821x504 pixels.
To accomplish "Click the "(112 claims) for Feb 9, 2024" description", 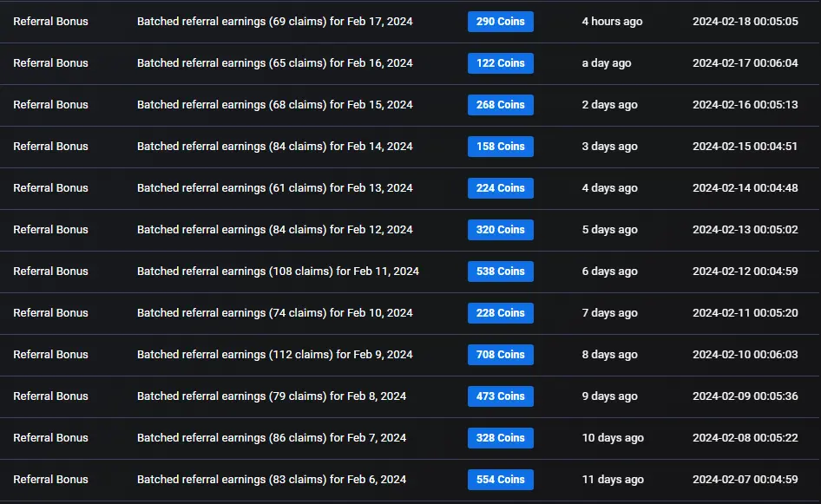I will coord(275,354).
